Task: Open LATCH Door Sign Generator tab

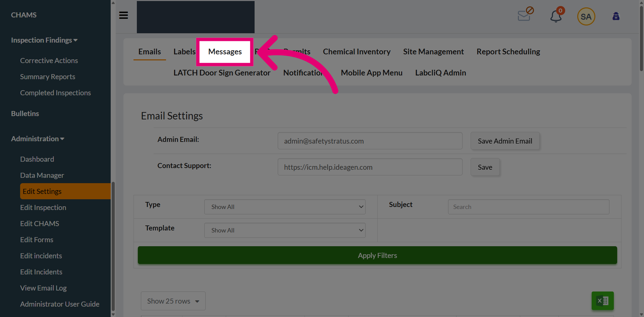Action: [x=222, y=73]
